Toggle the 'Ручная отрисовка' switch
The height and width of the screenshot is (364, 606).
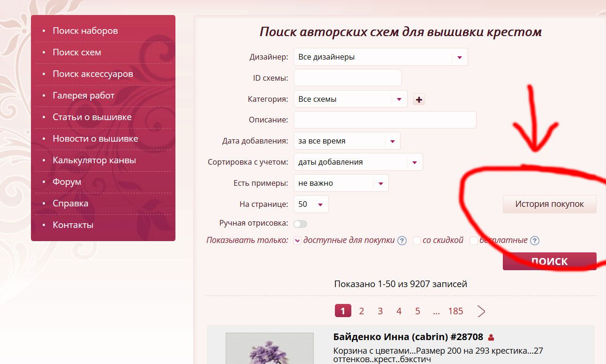coord(300,224)
